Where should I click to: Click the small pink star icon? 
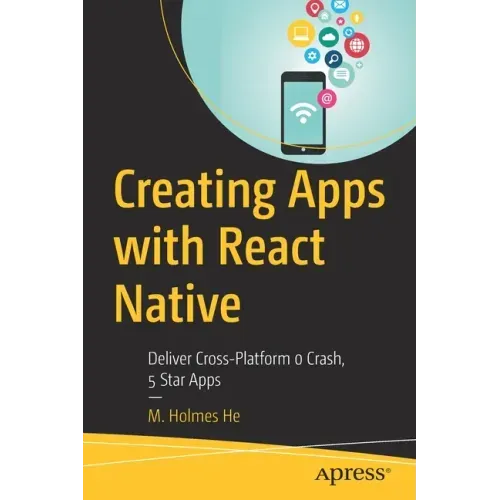[x=340, y=22]
